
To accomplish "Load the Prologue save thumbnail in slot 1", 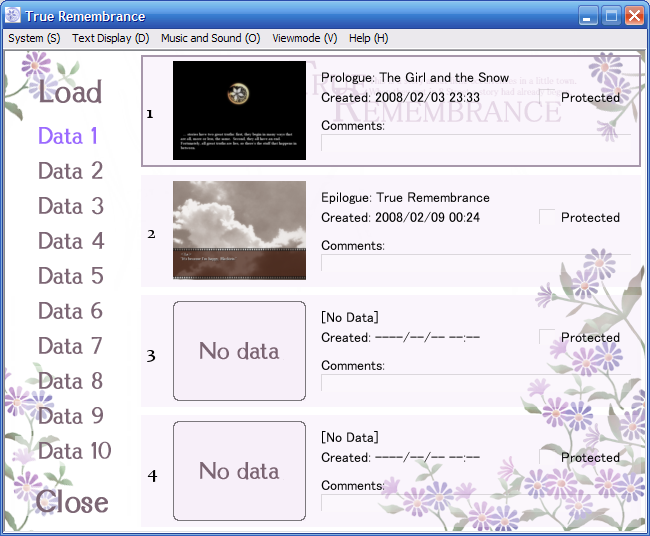I will [239, 110].
